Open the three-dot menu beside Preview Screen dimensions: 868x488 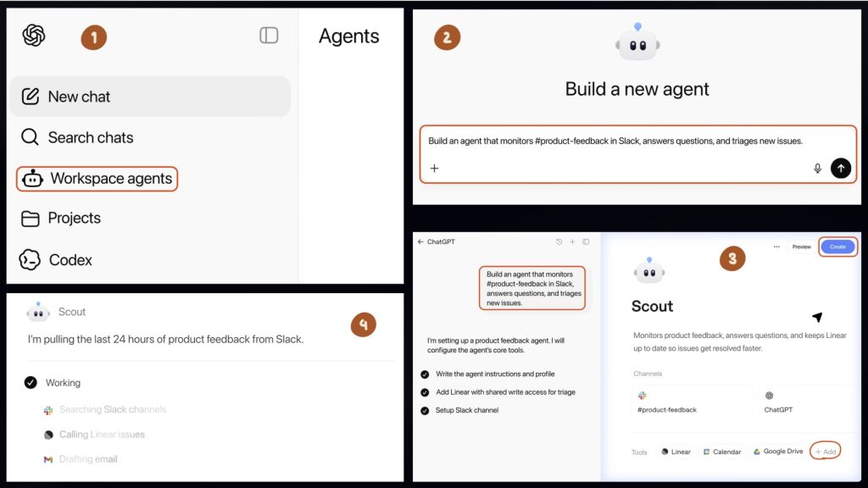click(776, 247)
